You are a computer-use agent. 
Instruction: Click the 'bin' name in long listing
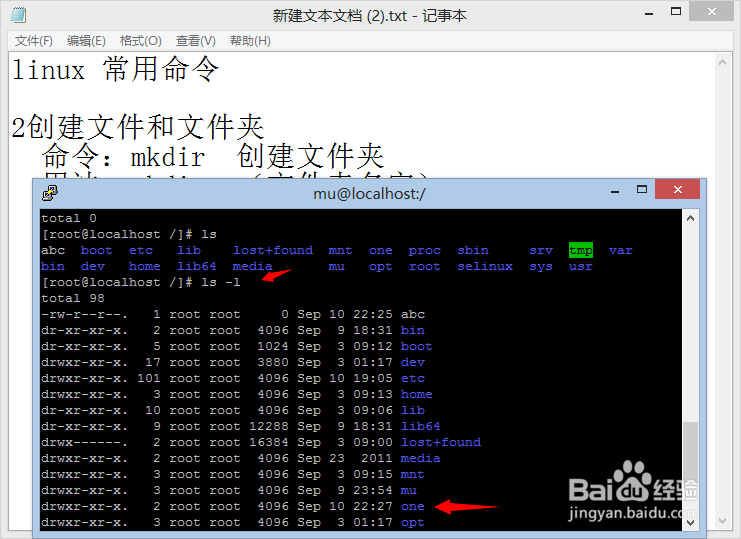413,331
